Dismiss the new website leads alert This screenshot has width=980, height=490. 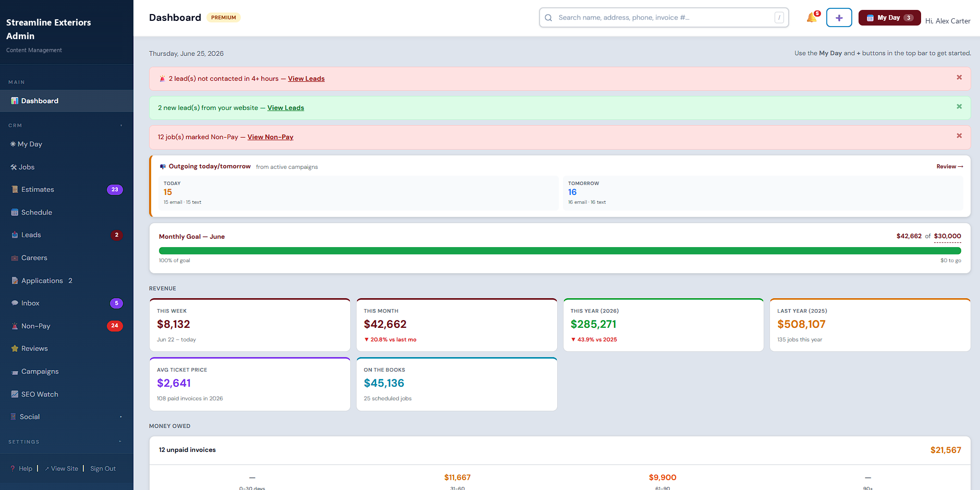959,106
